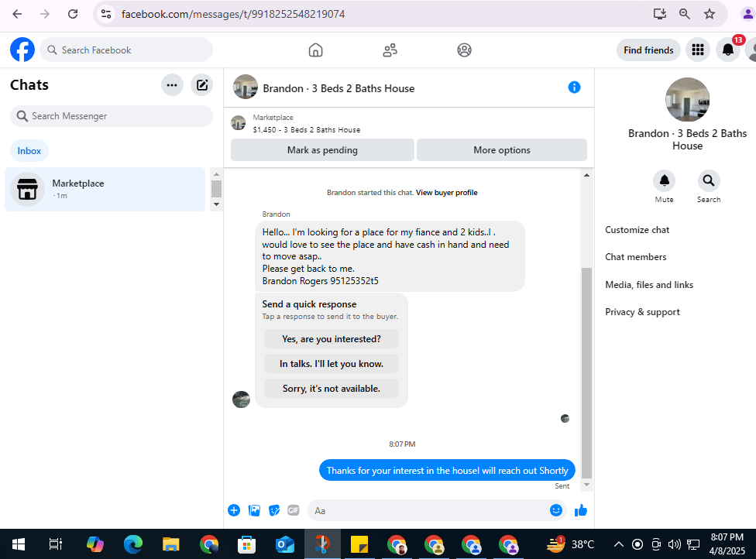The image size is (756, 559).
Task: Click the install app icon in address bar
Action: click(x=660, y=14)
